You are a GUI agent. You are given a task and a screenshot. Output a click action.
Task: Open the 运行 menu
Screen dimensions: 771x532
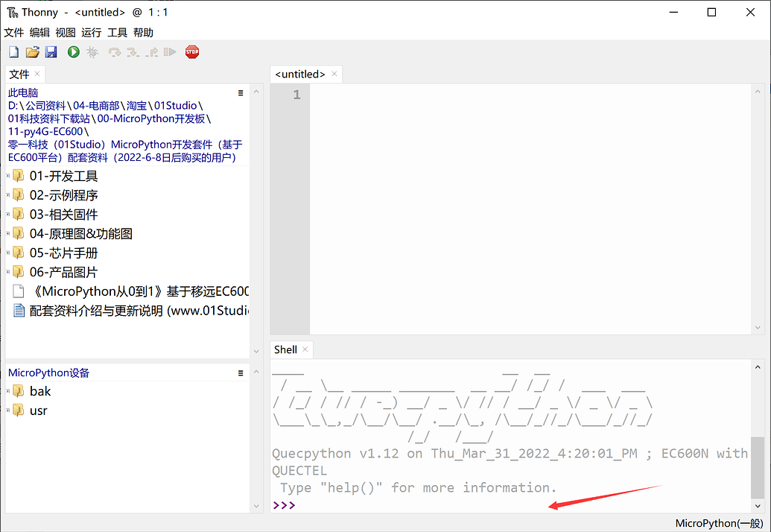pyautogui.click(x=92, y=33)
